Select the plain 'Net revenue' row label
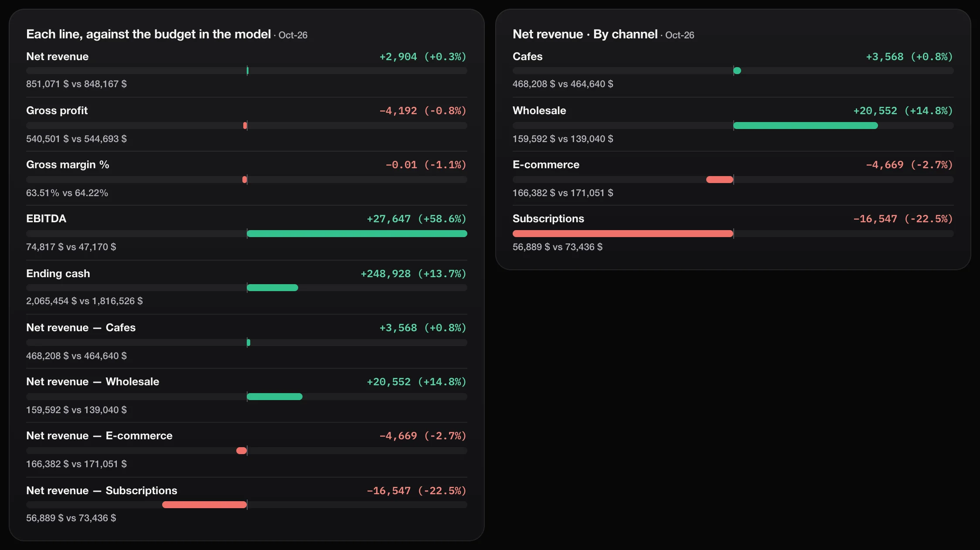 coord(57,57)
